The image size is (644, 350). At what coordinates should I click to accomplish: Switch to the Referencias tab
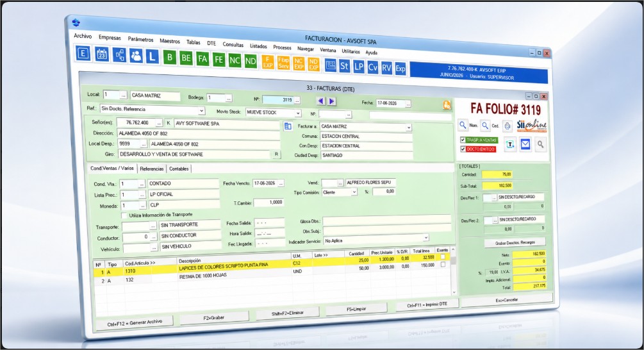click(x=152, y=169)
